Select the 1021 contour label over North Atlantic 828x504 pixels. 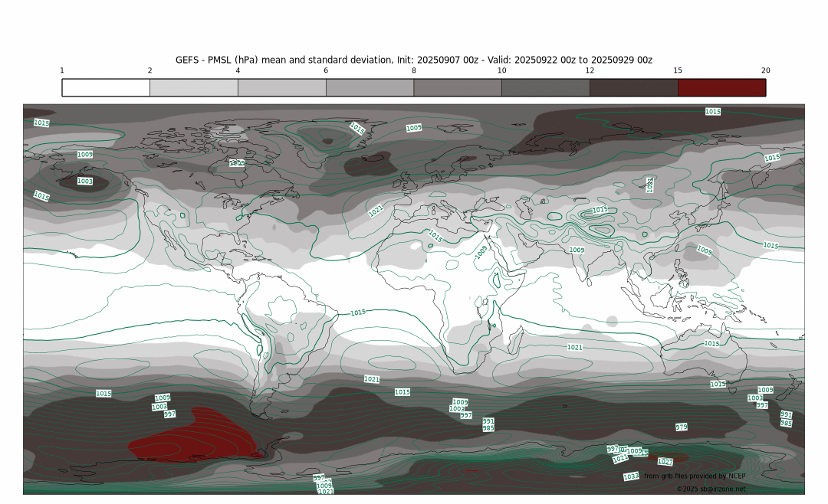pyautogui.click(x=376, y=210)
